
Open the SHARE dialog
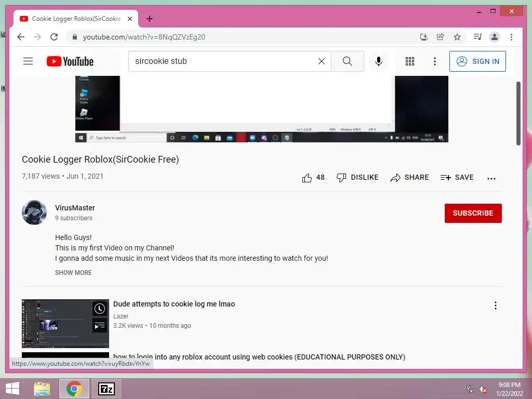[409, 178]
